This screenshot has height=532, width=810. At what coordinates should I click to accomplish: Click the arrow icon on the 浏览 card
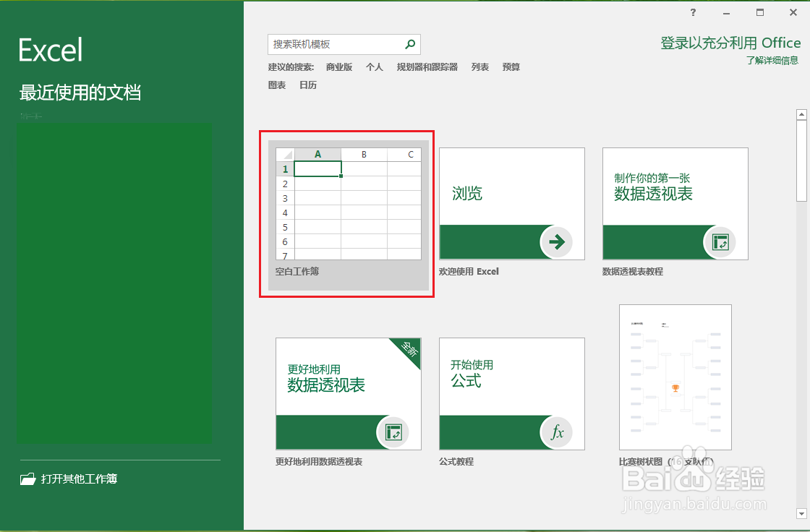(556, 241)
